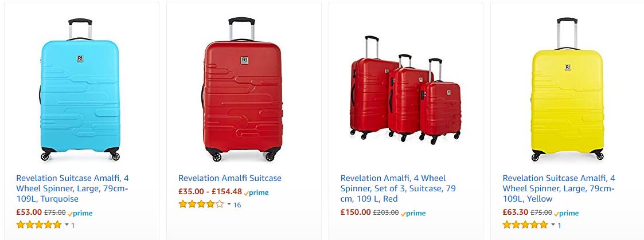Click the four-star rating under Revelation Amalfi Suitcase
This screenshot has width=644, height=240.
tap(201, 204)
